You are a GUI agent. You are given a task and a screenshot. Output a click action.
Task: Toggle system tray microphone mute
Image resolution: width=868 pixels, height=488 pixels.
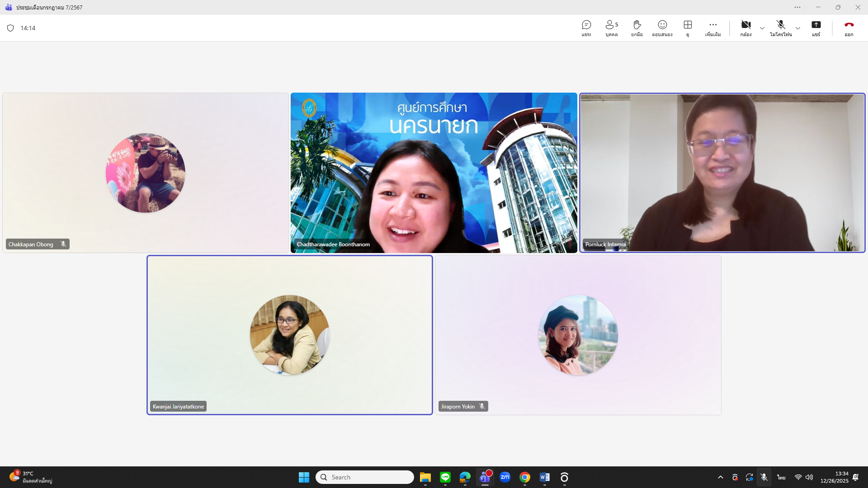[x=764, y=477]
